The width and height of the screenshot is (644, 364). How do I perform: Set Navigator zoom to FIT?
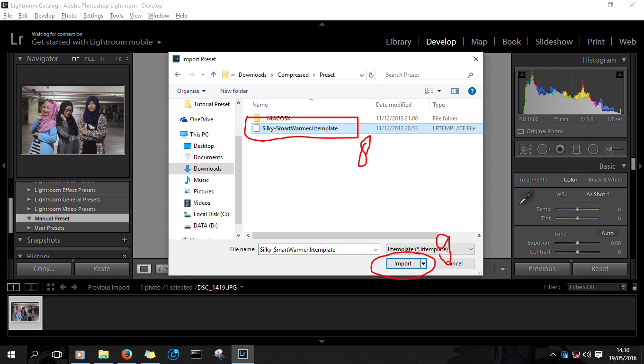[76, 59]
